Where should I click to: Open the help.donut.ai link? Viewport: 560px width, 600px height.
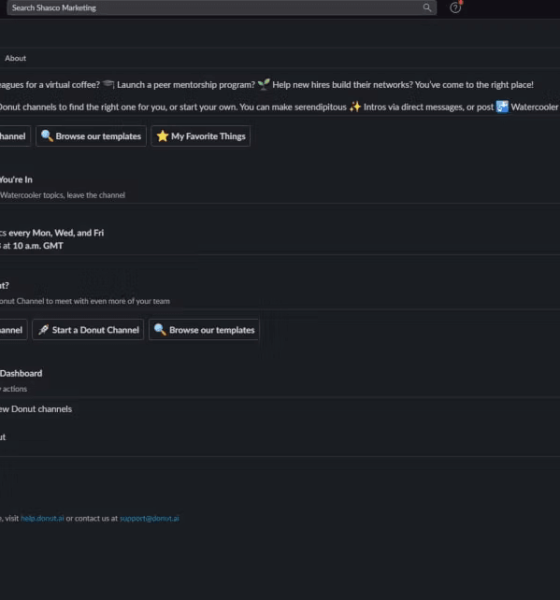[x=42, y=518]
